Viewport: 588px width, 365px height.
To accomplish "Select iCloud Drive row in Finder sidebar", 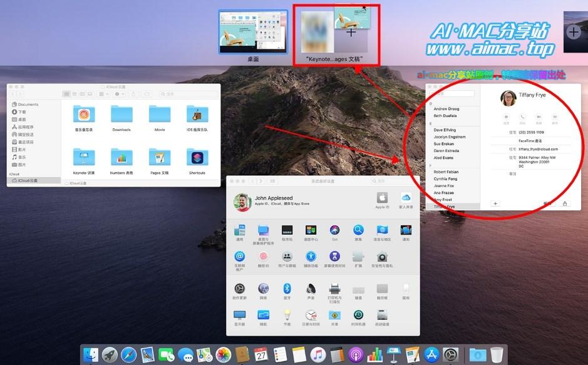I will point(34,180).
